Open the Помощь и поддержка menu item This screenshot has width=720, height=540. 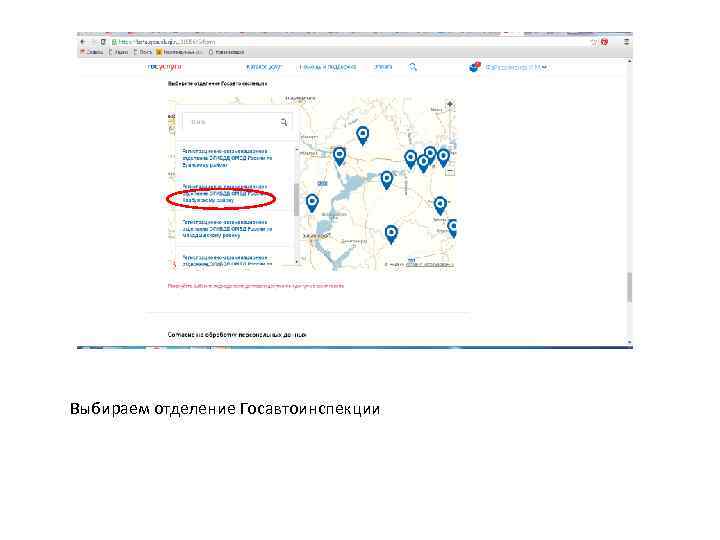click(x=327, y=67)
